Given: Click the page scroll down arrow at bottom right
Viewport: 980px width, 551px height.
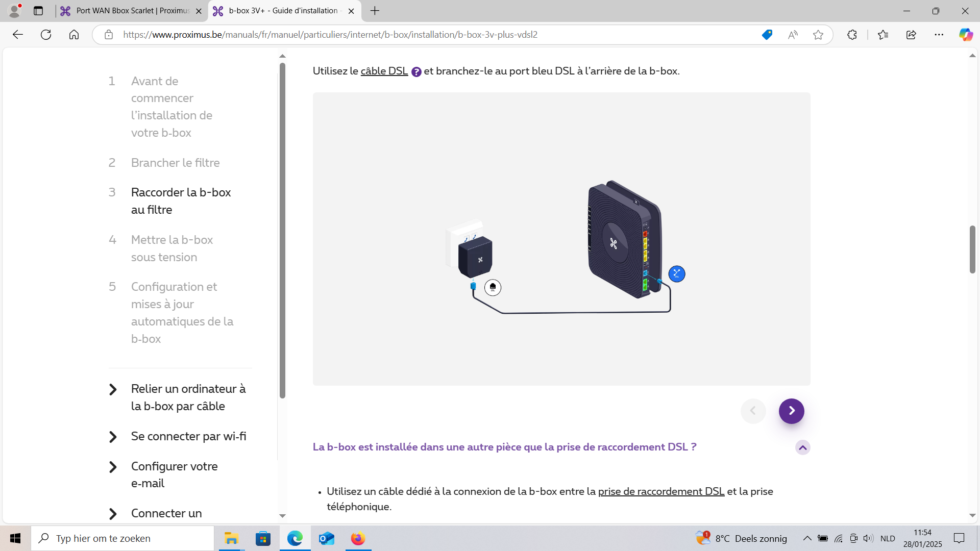Looking at the screenshot, I should tap(972, 516).
